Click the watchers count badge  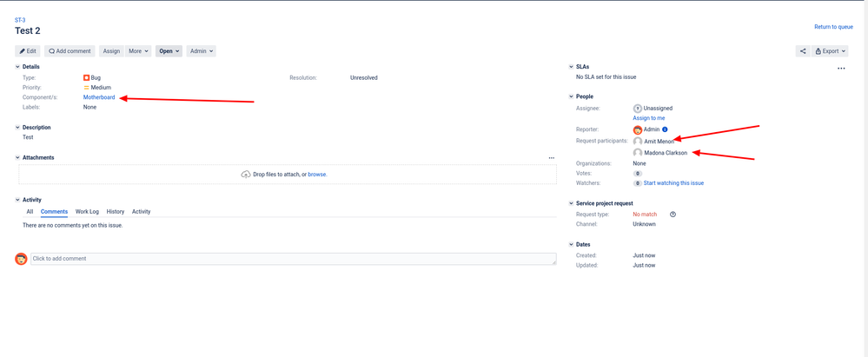pos(638,183)
